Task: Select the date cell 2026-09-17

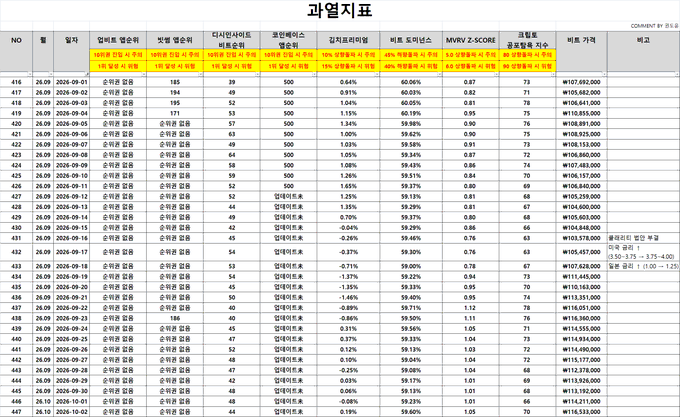Action: [72, 252]
